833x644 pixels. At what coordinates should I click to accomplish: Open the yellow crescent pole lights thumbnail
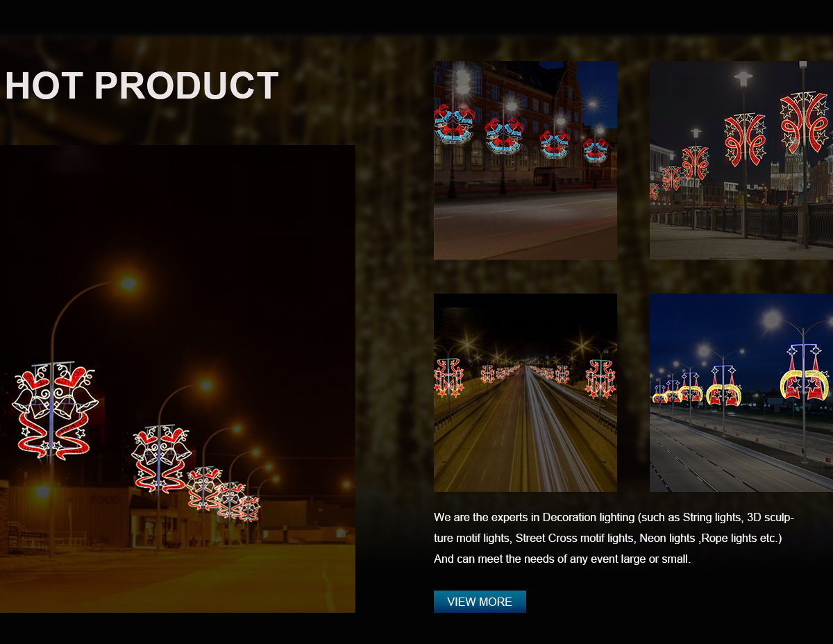(741, 393)
